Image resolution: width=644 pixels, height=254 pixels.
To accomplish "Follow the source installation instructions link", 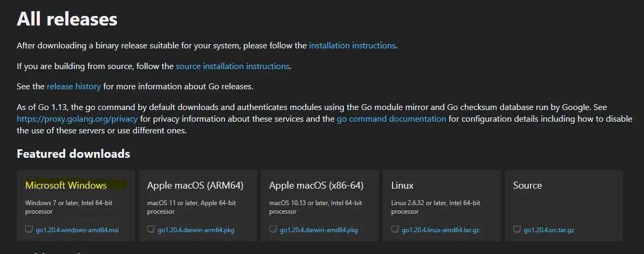I will (232, 66).
